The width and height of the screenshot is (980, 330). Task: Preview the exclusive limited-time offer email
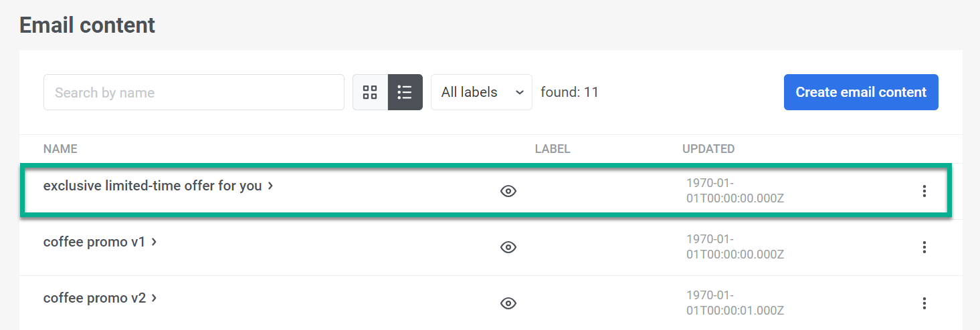[x=508, y=192]
